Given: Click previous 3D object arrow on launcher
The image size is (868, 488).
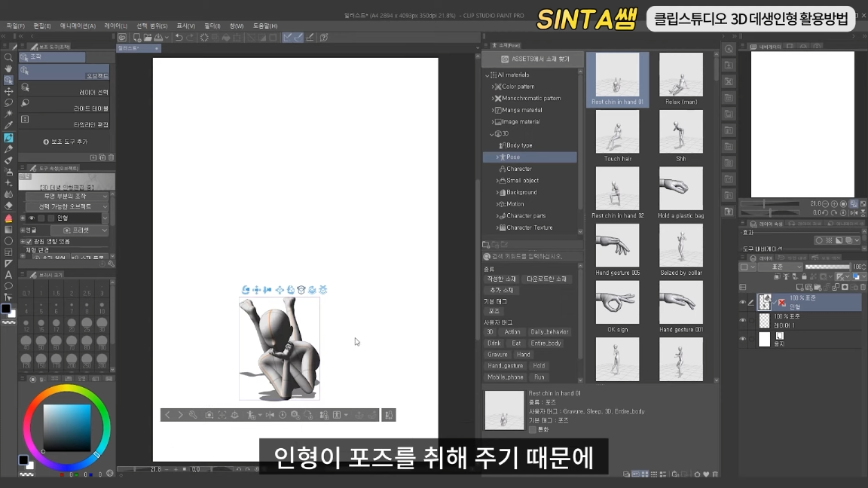Looking at the screenshot, I should point(168,415).
